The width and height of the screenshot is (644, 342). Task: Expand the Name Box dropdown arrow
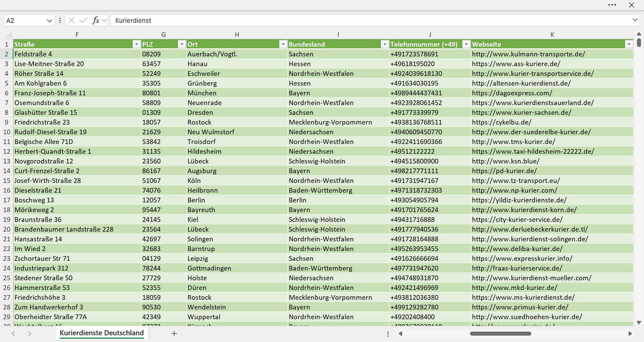[49, 21]
